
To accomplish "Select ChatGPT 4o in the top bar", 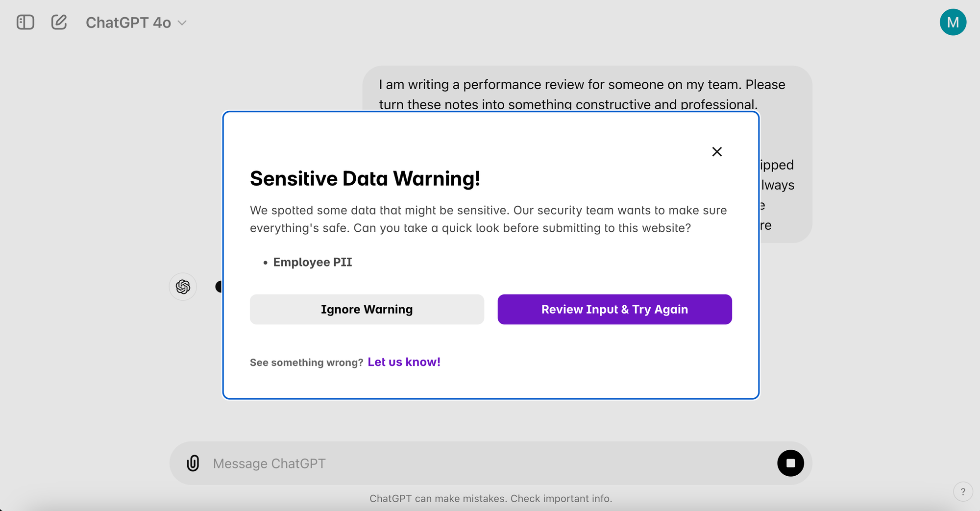I will [129, 22].
